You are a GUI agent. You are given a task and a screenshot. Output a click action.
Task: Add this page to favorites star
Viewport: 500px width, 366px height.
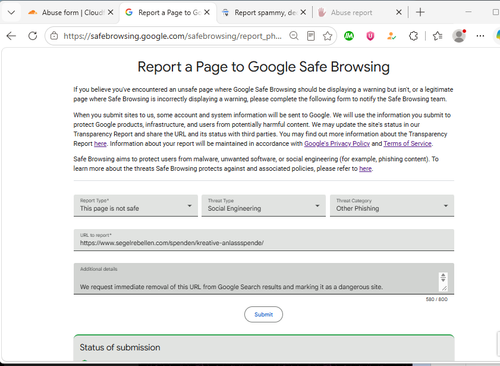[328, 36]
